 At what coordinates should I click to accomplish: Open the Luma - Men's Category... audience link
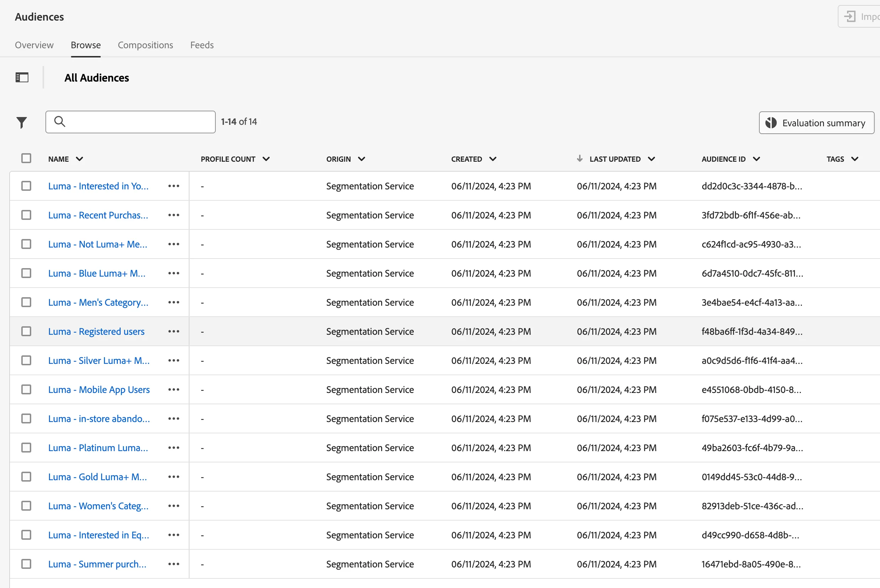pyautogui.click(x=98, y=302)
